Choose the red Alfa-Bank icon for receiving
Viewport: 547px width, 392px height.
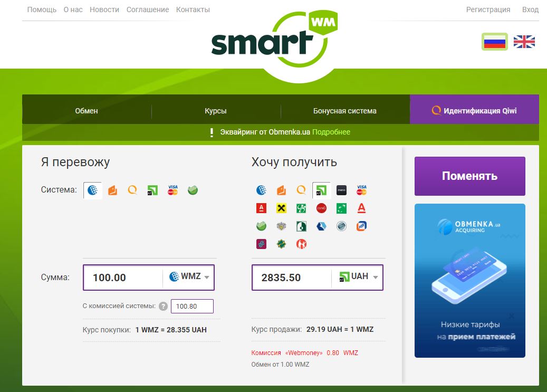(x=262, y=208)
